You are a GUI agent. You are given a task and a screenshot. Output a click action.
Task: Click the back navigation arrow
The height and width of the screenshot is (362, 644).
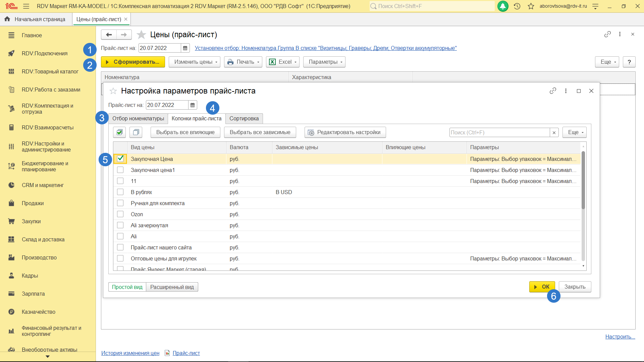click(x=109, y=35)
